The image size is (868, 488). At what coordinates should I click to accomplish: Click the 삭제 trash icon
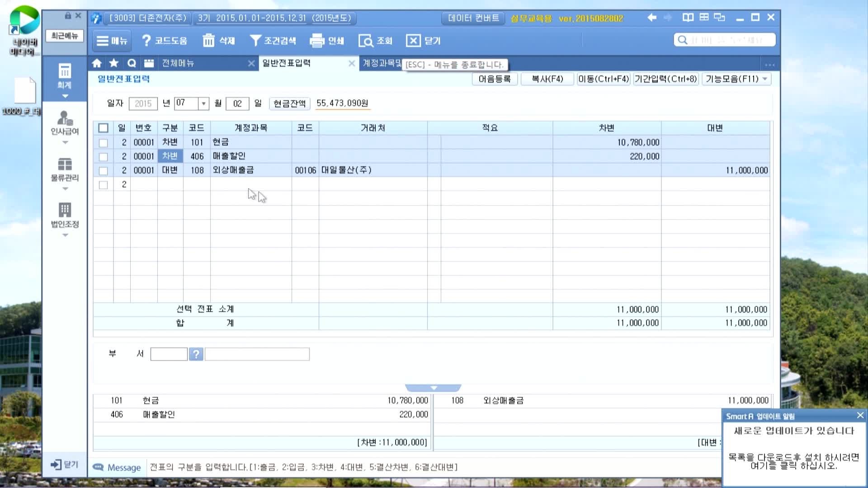click(x=208, y=41)
